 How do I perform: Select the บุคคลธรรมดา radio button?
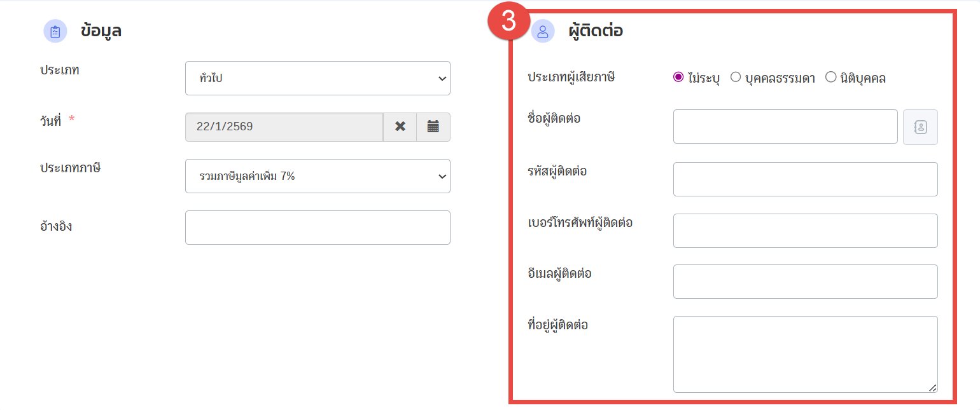736,78
